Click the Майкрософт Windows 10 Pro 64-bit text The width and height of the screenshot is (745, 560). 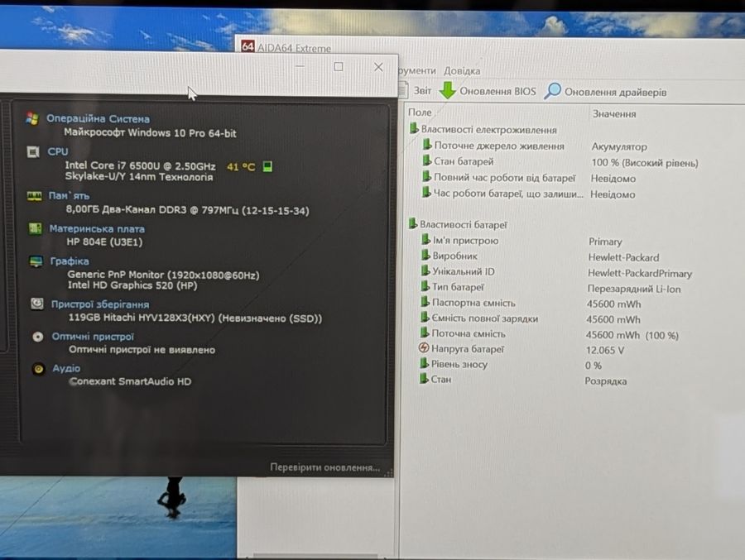pyautogui.click(x=150, y=132)
